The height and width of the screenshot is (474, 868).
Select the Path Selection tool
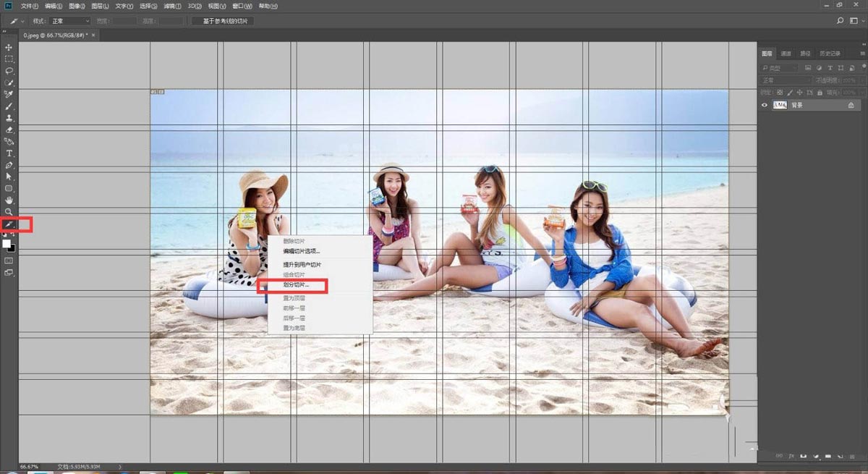point(9,177)
